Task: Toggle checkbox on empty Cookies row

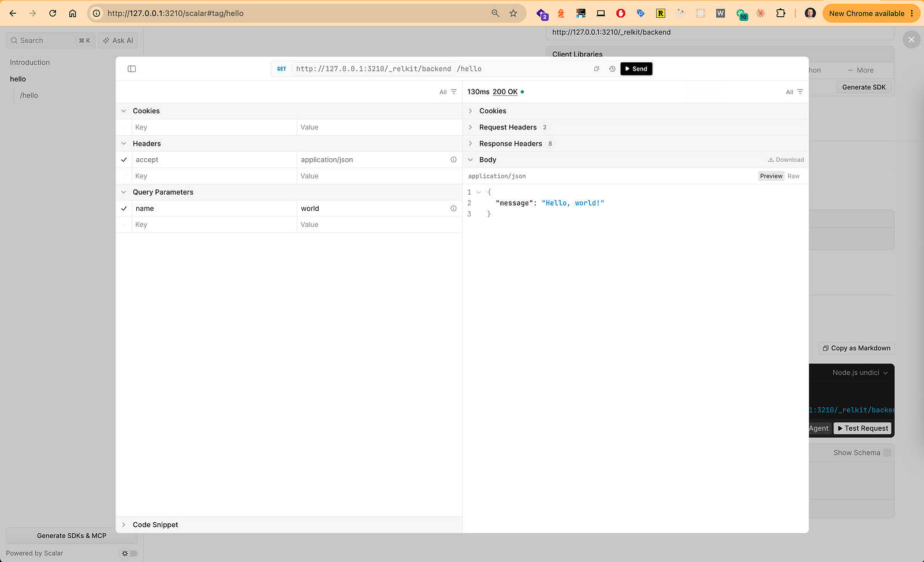Action: point(124,128)
